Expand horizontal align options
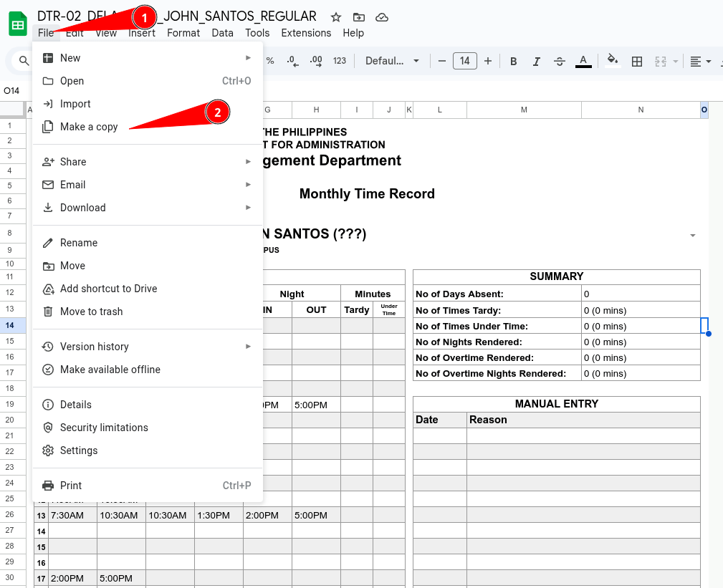This screenshot has width=723, height=588. pos(700,62)
